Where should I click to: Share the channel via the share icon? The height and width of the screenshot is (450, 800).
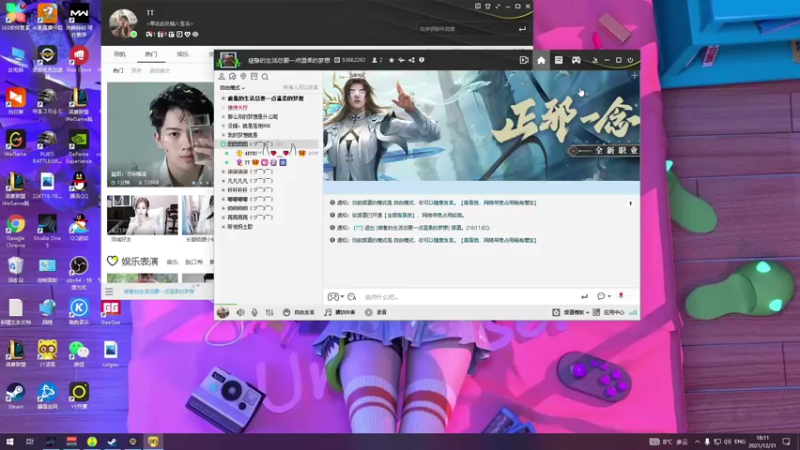pos(412,60)
